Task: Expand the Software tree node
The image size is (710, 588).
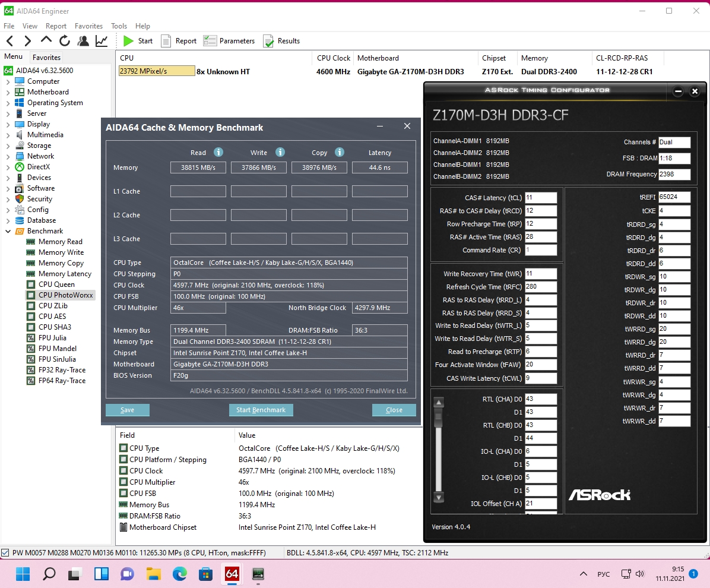Action: (x=8, y=188)
